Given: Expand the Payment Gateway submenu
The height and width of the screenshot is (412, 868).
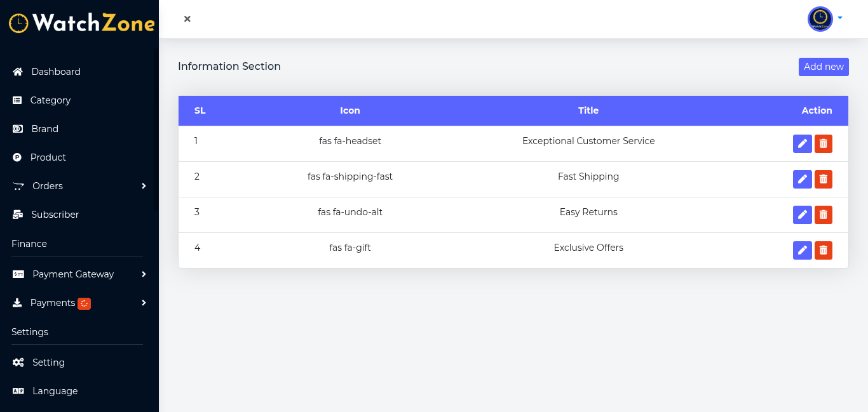Looking at the screenshot, I should [x=144, y=274].
